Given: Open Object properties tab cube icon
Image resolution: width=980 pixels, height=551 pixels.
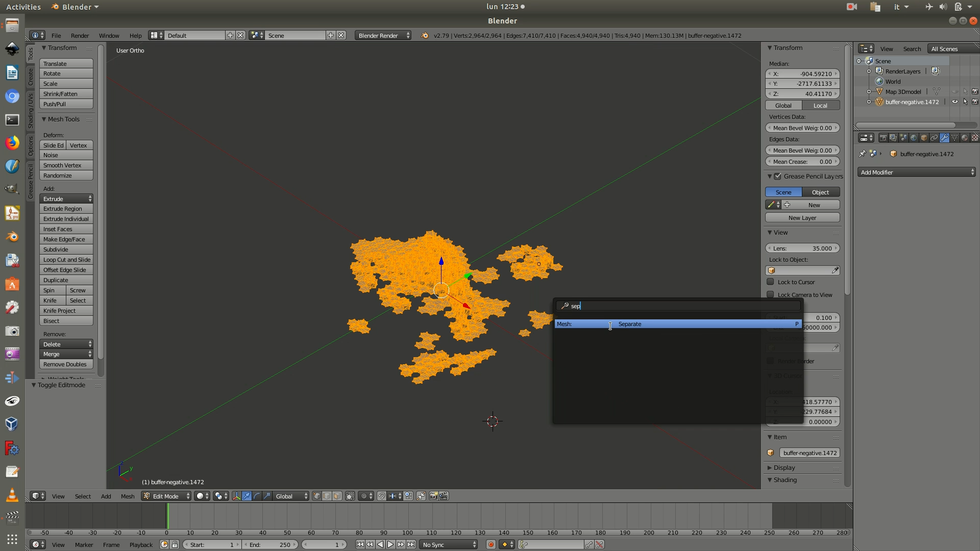Looking at the screenshot, I should [x=924, y=138].
